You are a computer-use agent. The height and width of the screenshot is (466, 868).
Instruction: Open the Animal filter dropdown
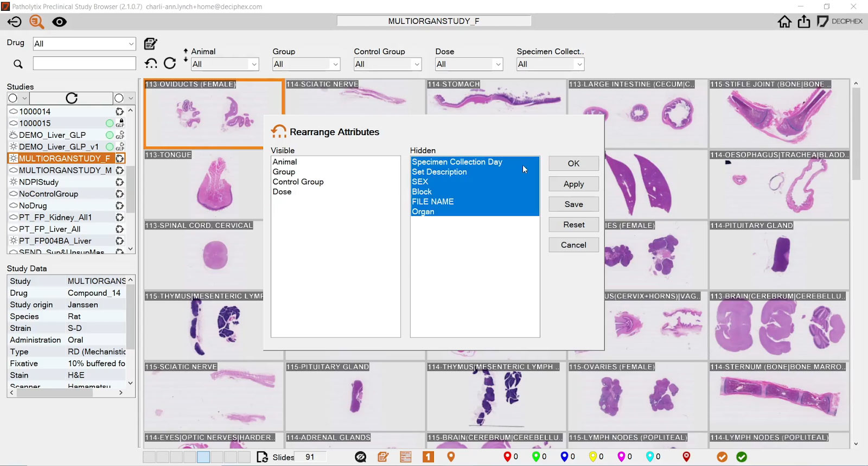click(x=225, y=64)
